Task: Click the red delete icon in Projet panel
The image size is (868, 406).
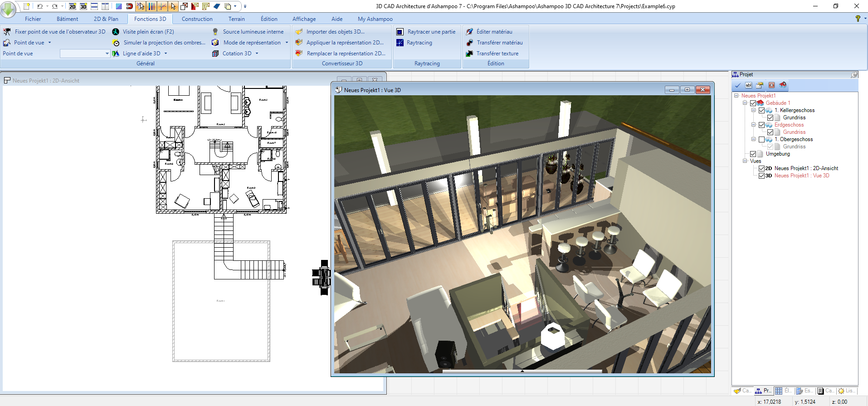Action: [771, 85]
